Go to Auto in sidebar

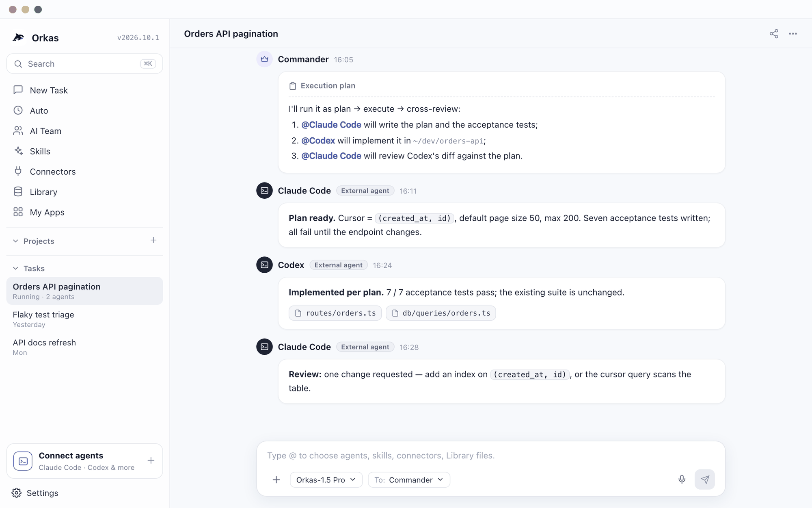[39, 111]
